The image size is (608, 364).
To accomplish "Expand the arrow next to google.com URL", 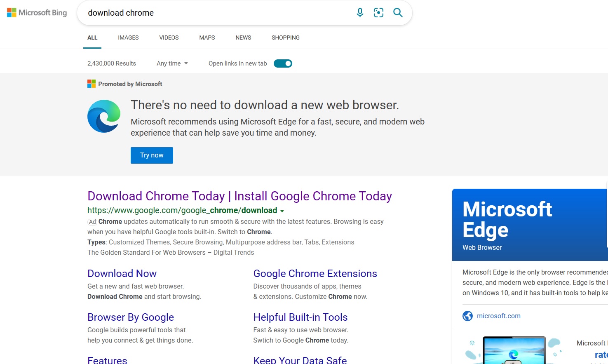I will [x=282, y=211].
